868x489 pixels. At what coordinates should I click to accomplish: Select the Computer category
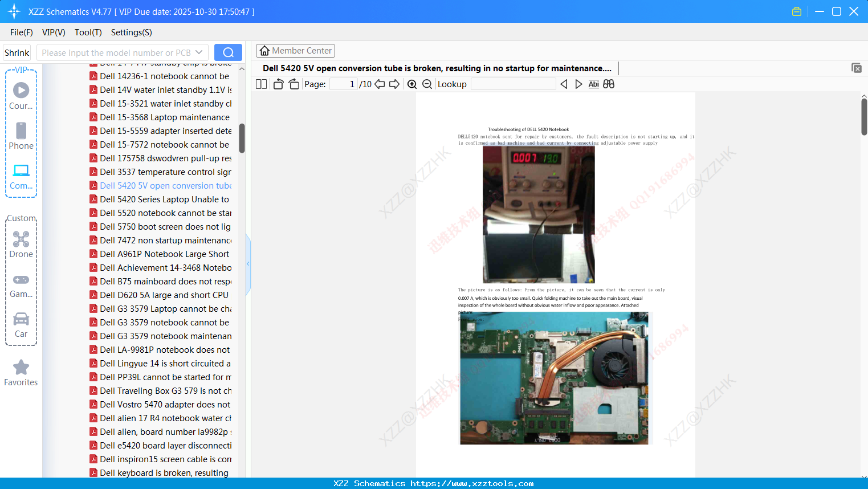(x=21, y=177)
